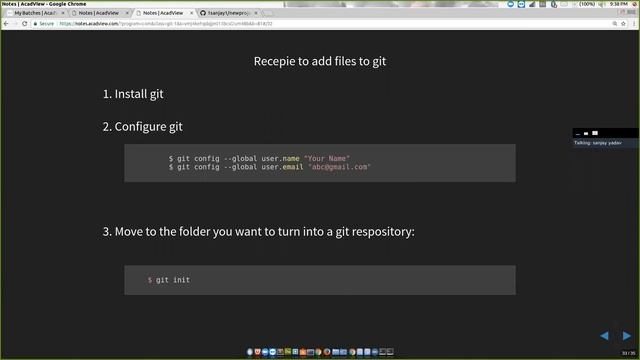Click the battery 100% indicator

pos(587,4)
